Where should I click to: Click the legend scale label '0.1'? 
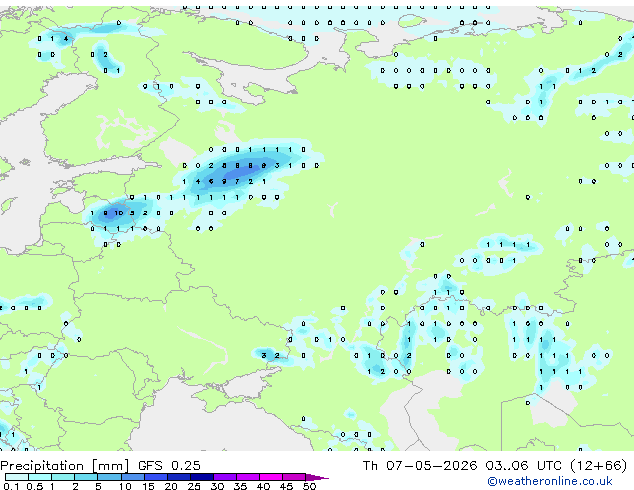pyautogui.click(x=11, y=486)
